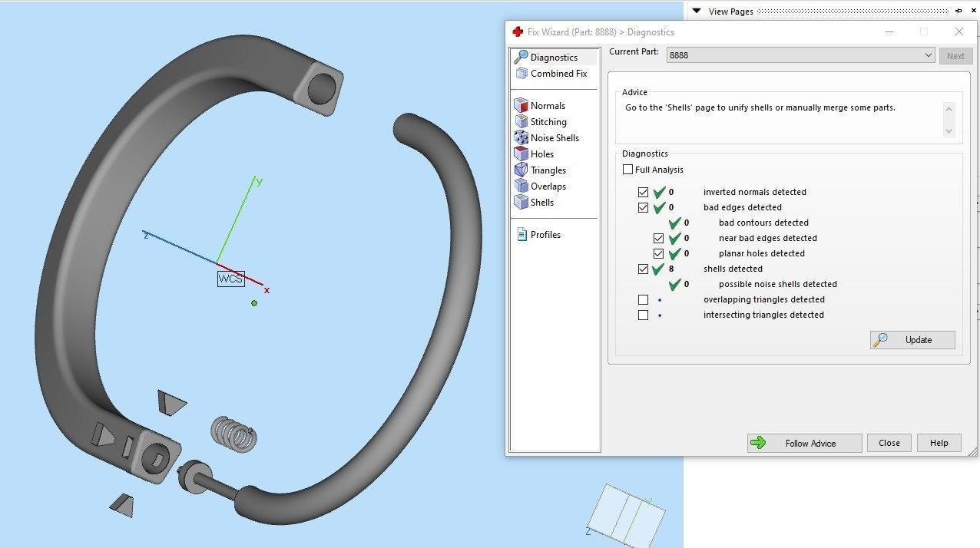Click the green checkmark next to shells detected
The height and width of the screenshot is (548, 980).
(x=659, y=269)
